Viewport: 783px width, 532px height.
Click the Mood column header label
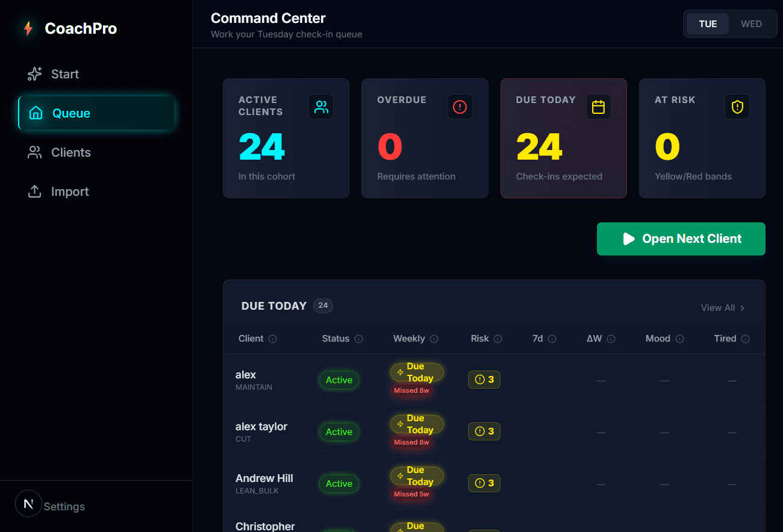pos(658,339)
